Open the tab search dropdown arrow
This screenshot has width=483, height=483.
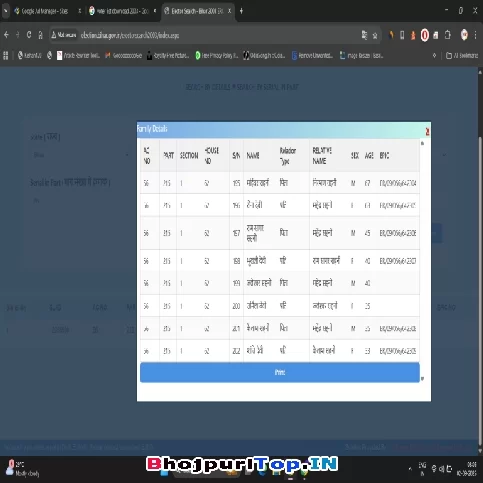click(x=5, y=11)
